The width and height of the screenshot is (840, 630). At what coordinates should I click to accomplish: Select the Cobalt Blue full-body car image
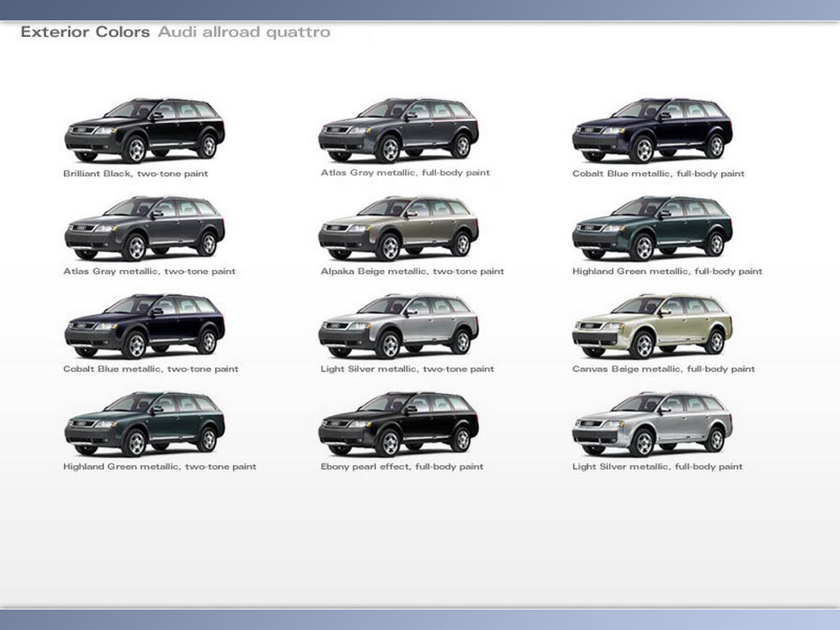(x=652, y=130)
